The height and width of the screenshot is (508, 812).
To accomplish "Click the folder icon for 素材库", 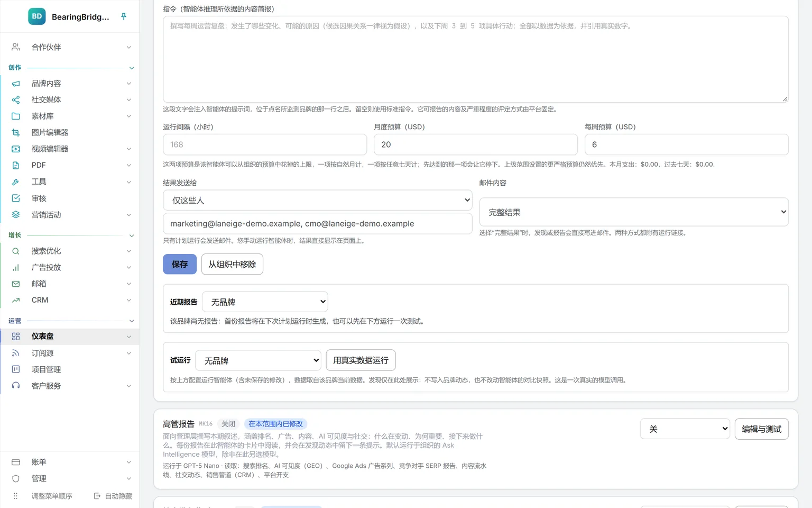I will click(x=16, y=116).
